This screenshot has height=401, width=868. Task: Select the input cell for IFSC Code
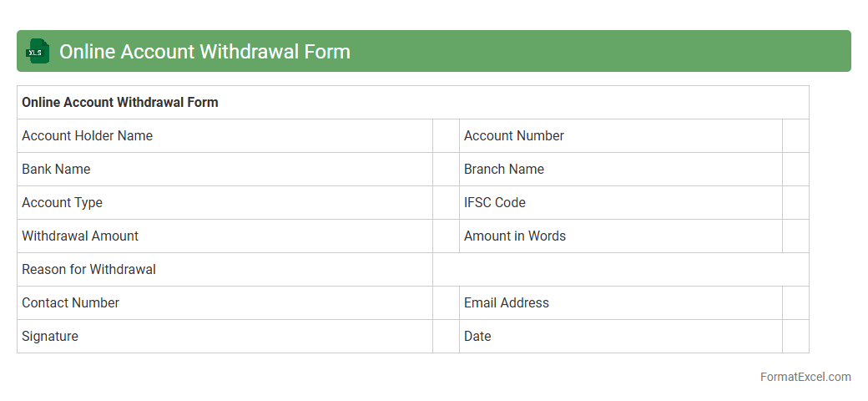coord(795,203)
